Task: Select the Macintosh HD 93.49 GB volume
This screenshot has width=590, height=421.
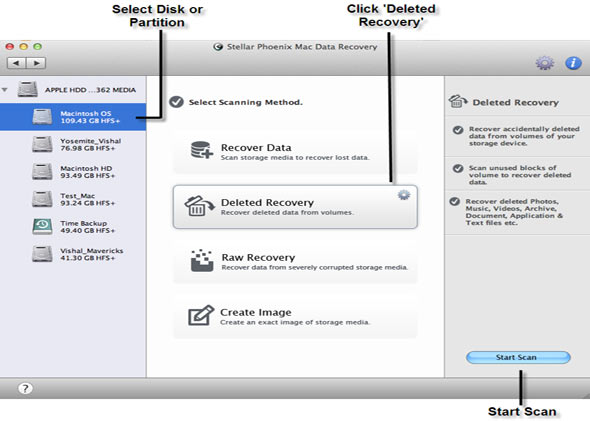Action: click(x=73, y=172)
